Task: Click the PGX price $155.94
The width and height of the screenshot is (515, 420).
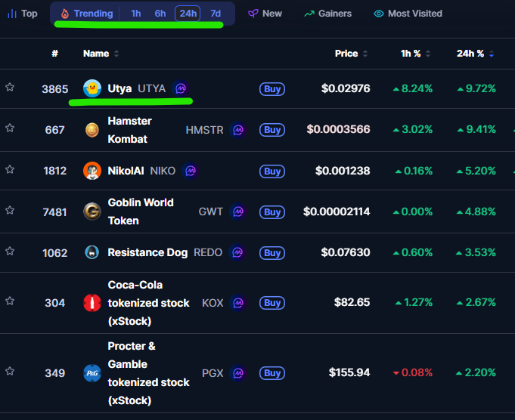Action: tap(349, 372)
